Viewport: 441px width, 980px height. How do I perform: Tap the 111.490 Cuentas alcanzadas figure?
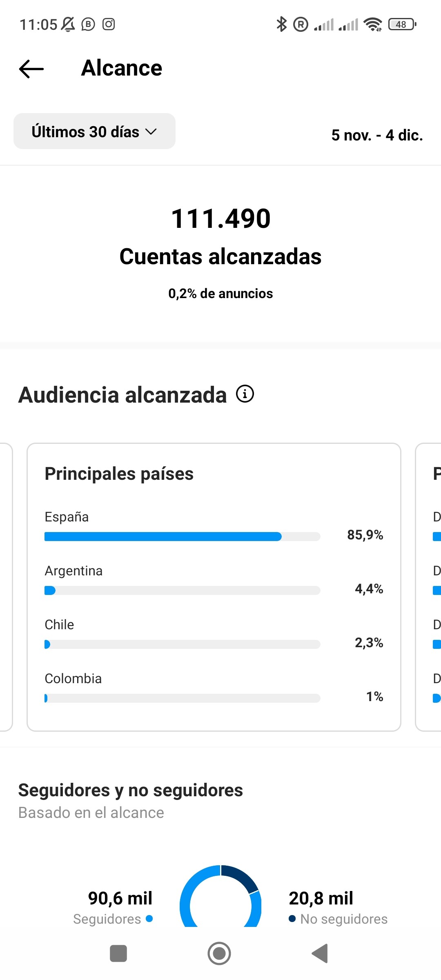coord(220,237)
